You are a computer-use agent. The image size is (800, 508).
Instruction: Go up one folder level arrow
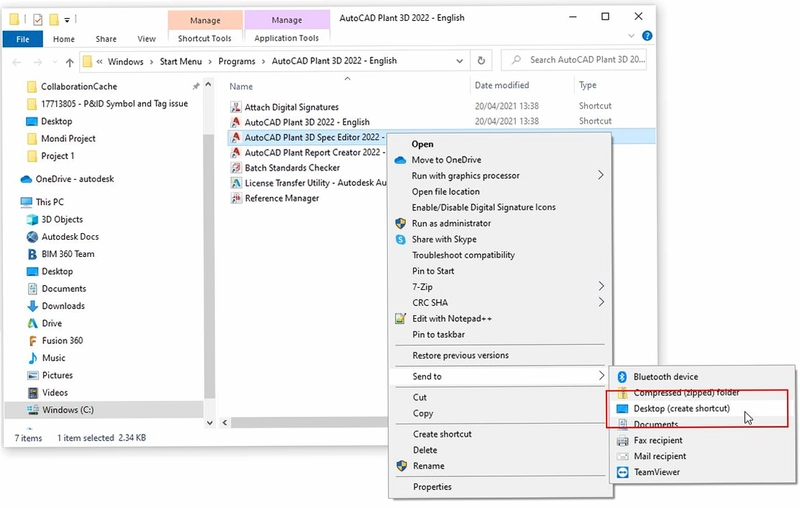70,62
